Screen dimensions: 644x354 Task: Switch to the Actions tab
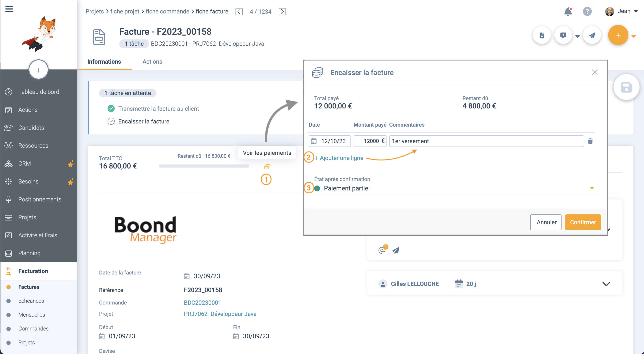pos(152,61)
